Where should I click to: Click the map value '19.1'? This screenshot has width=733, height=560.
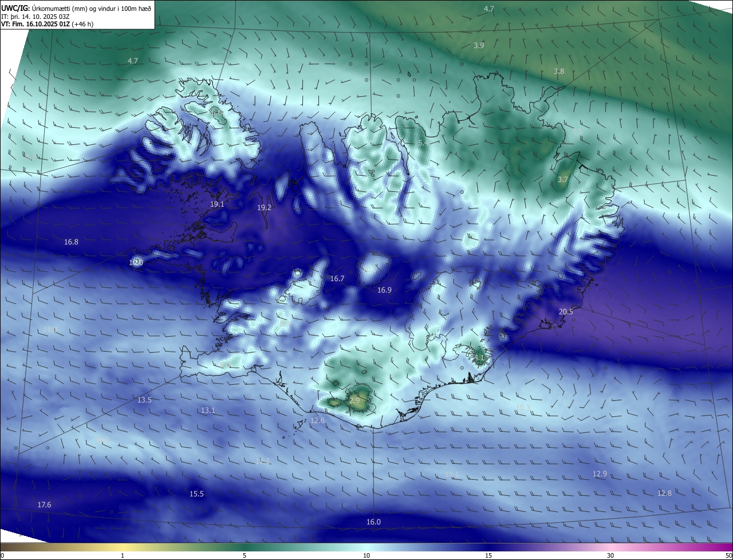[x=217, y=204]
